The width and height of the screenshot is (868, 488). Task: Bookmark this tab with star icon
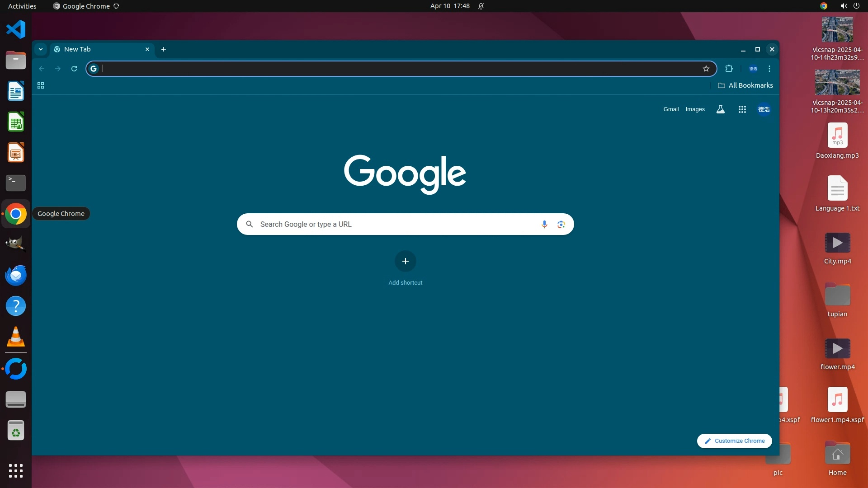(x=706, y=69)
